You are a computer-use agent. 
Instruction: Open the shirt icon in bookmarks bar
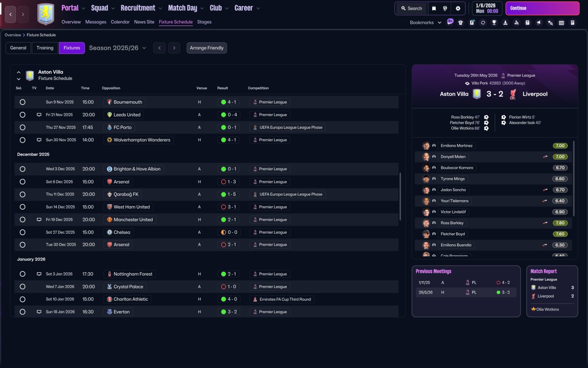click(x=461, y=23)
